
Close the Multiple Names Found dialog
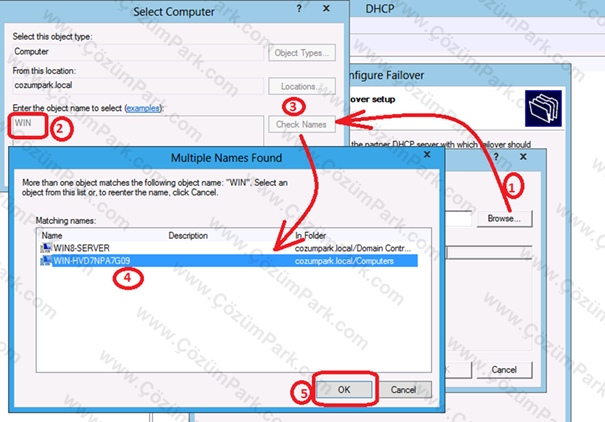point(427,155)
